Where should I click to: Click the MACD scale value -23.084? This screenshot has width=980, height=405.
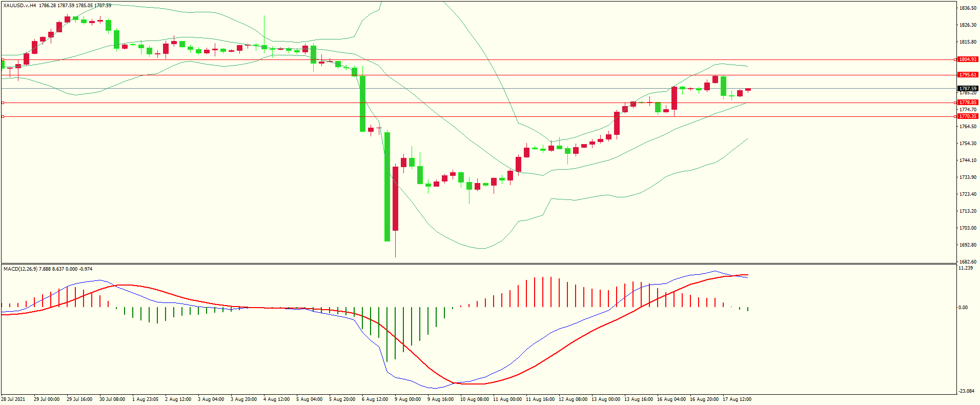967,391
